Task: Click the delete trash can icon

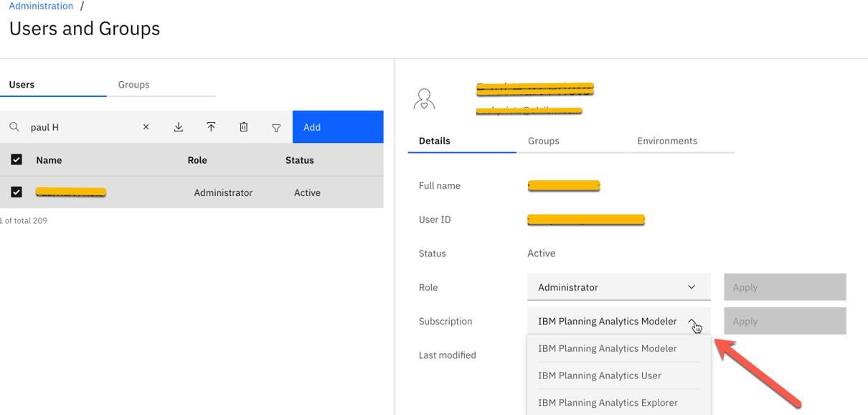Action: click(x=244, y=127)
